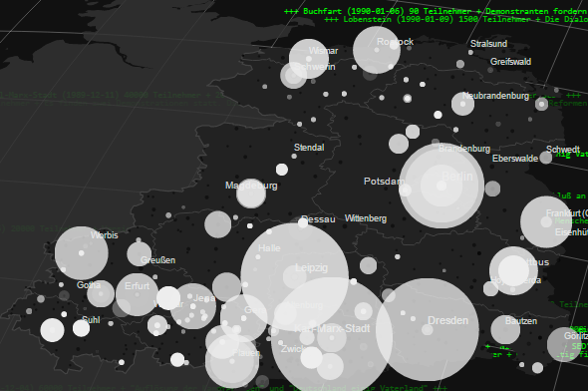Click the Lobenstein ticker news line
The image size is (588, 391).
[455, 19]
